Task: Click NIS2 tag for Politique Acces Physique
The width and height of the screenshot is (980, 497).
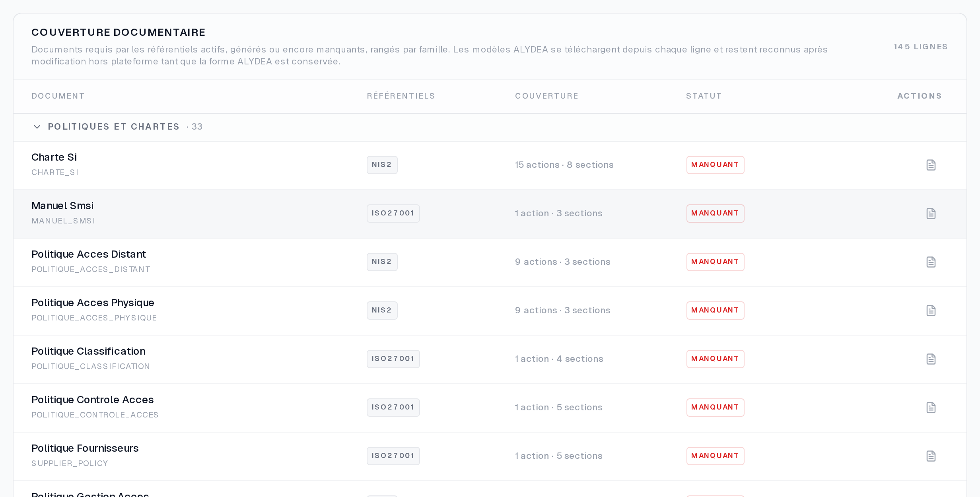Action: coord(382,311)
